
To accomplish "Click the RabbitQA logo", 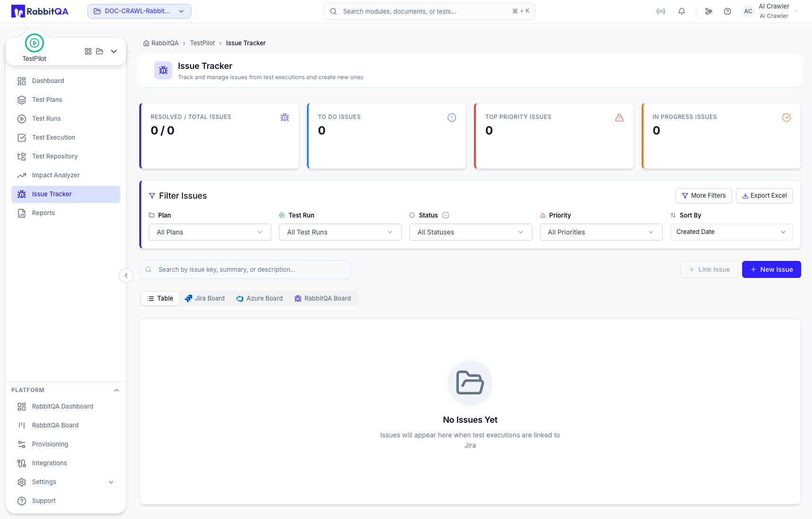I will click(x=40, y=11).
